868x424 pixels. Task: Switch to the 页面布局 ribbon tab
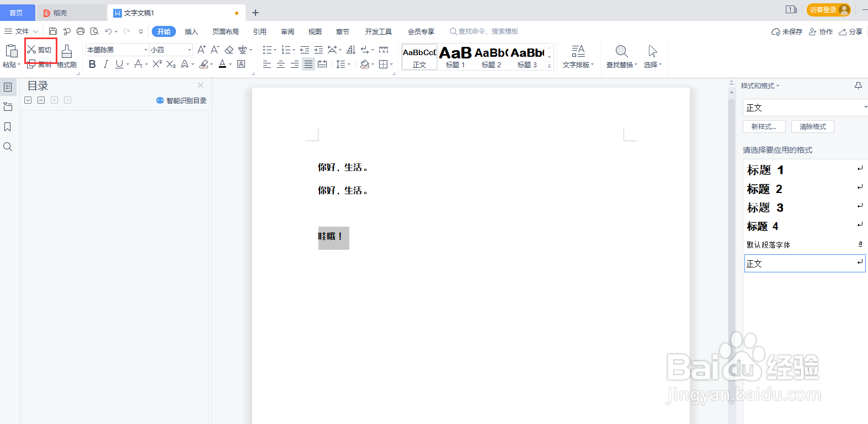tap(226, 31)
